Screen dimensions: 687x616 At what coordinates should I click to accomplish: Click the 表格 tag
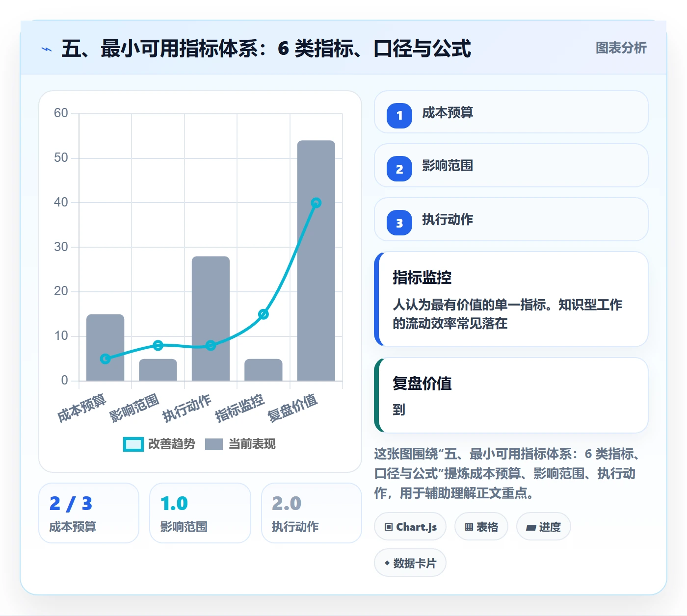coord(481,527)
